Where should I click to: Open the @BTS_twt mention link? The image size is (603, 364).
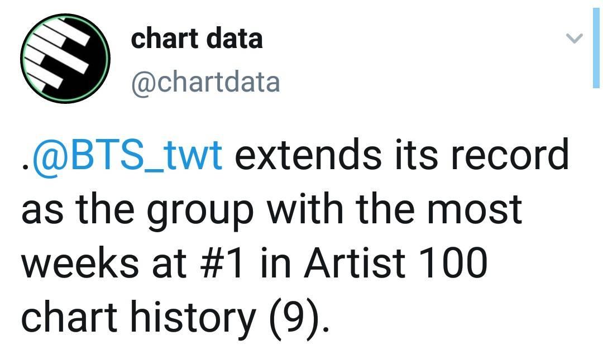[x=128, y=155]
